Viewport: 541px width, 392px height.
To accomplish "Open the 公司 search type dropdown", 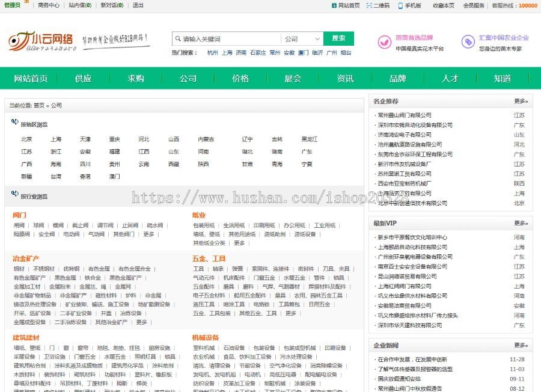I will (304, 37).
